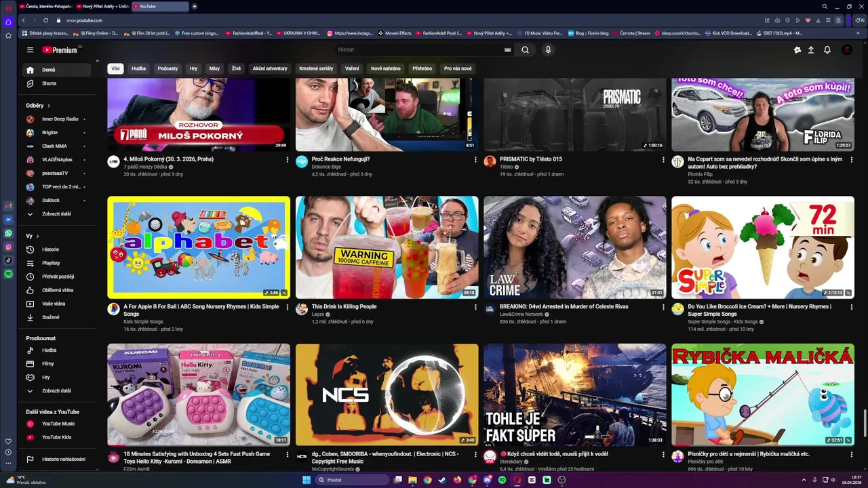Open Clash MMA subscription channel

57,146
